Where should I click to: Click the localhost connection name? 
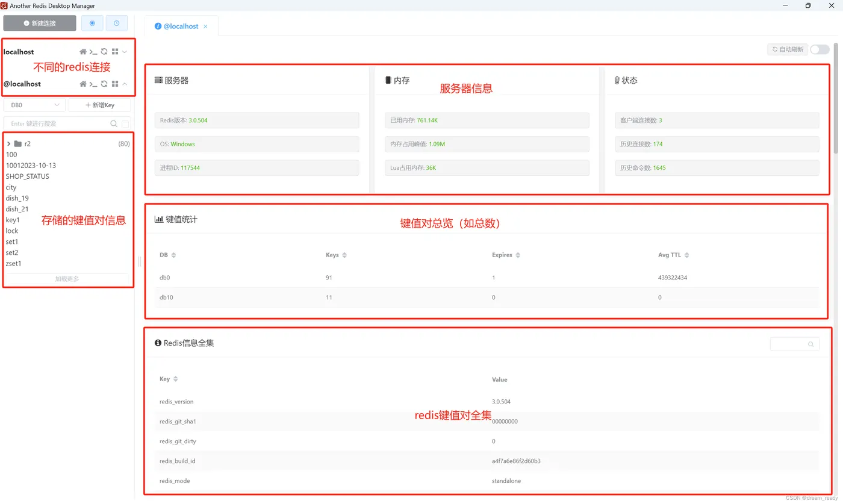(19, 52)
